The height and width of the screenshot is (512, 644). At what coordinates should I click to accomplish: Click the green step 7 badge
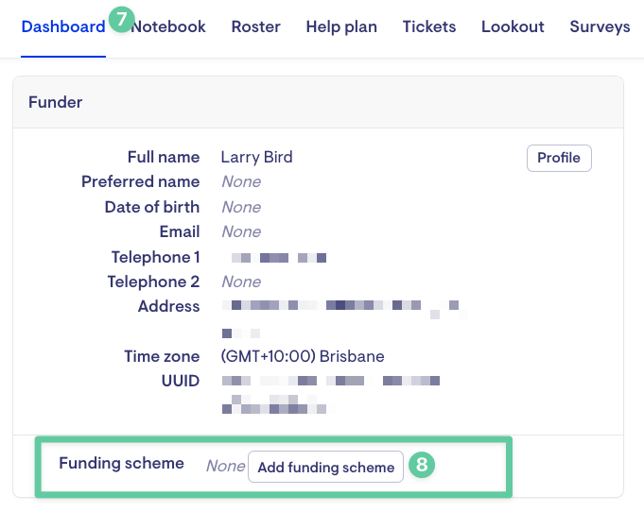click(x=122, y=19)
